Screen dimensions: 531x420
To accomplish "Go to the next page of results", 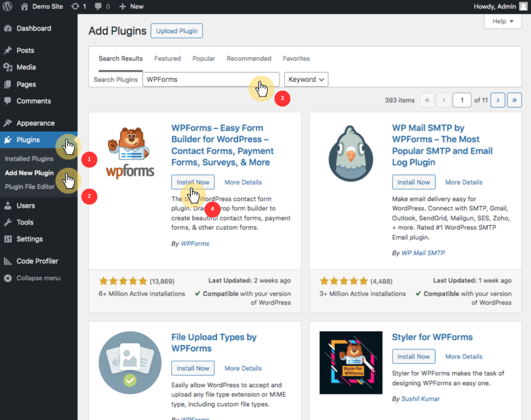I will [x=498, y=100].
